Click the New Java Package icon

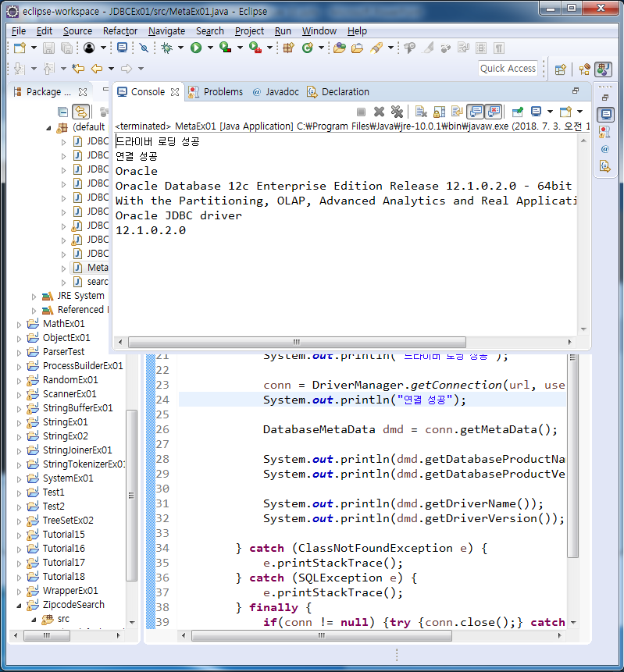(289, 48)
